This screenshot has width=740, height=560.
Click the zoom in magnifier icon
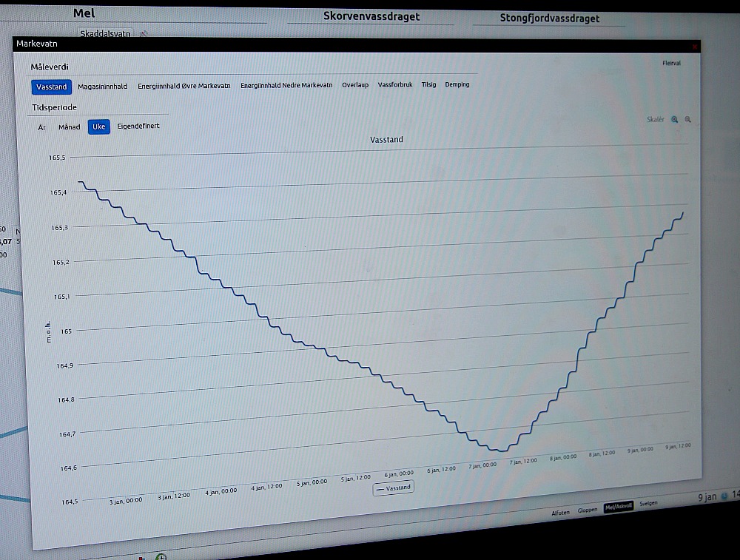point(675,119)
